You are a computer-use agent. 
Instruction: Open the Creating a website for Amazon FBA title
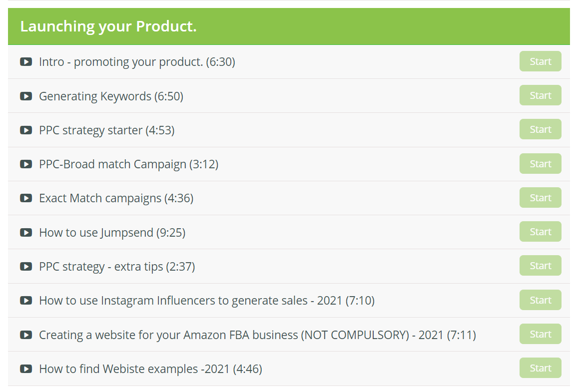(x=257, y=335)
